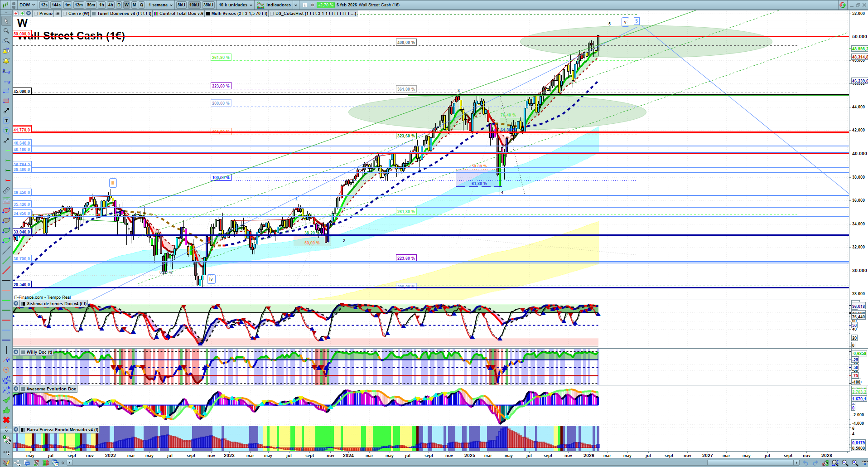Choose the red diagonal line tool
The image size is (868, 467).
point(6,270)
